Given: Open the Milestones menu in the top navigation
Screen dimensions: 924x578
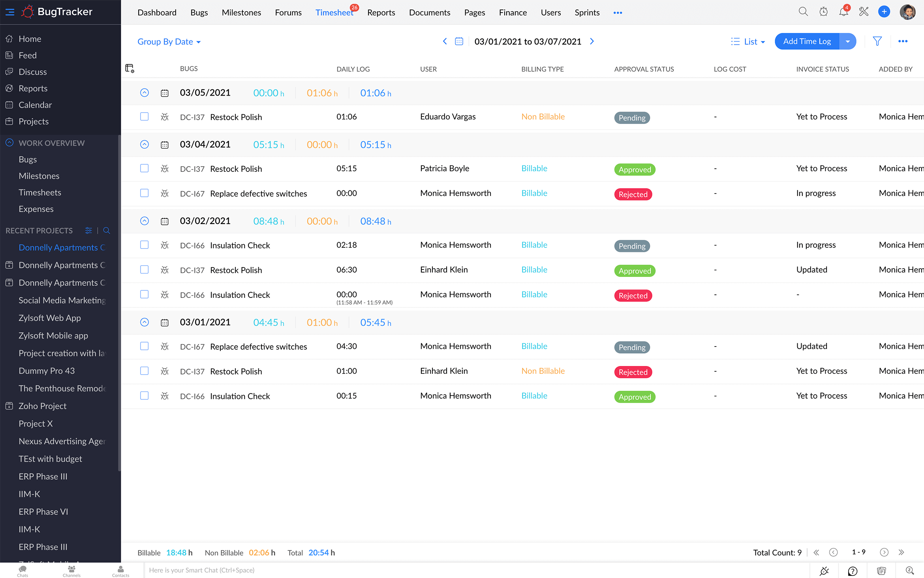Looking at the screenshot, I should [x=241, y=12].
